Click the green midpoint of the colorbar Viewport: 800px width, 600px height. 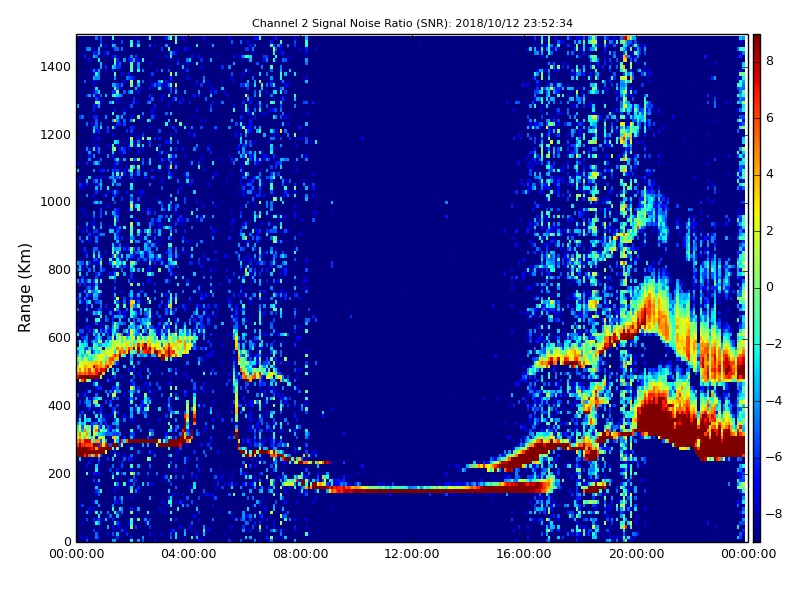[x=757, y=288]
